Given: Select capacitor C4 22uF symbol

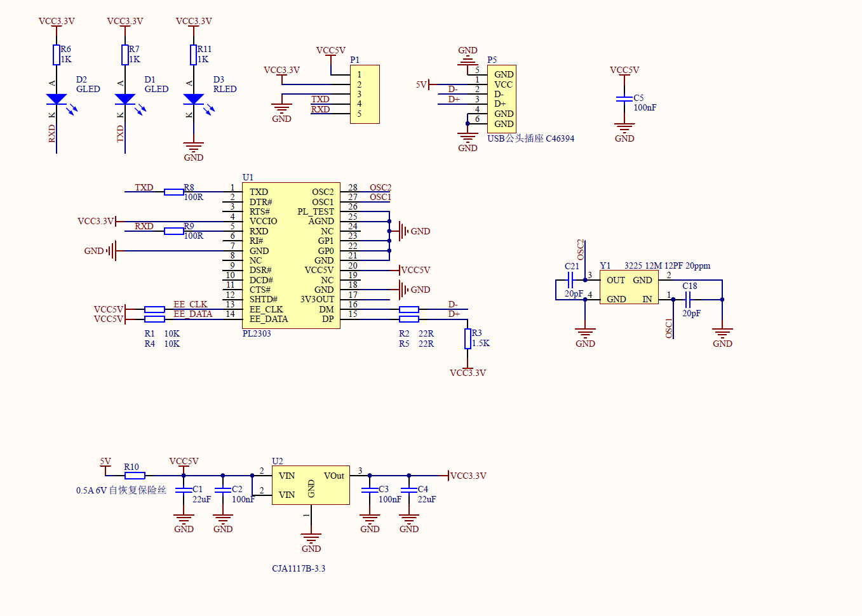Looking at the screenshot, I should pyautogui.click(x=409, y=490).
